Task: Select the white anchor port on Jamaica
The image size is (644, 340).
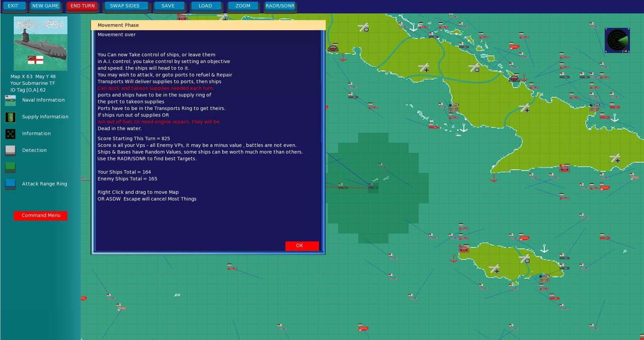Action: coord(544,248)
